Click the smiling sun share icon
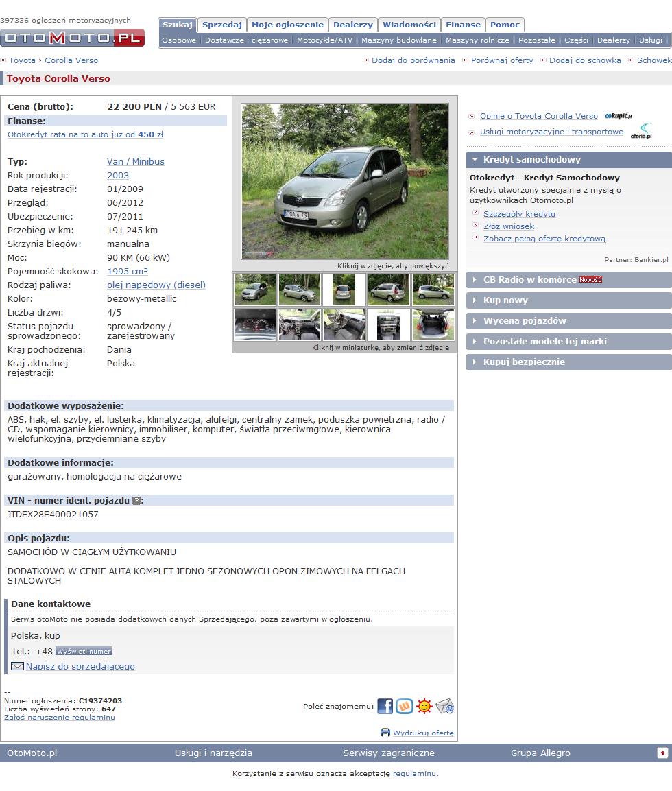Image resolution: width=672 pixels, height=791 pixels. 424,706
